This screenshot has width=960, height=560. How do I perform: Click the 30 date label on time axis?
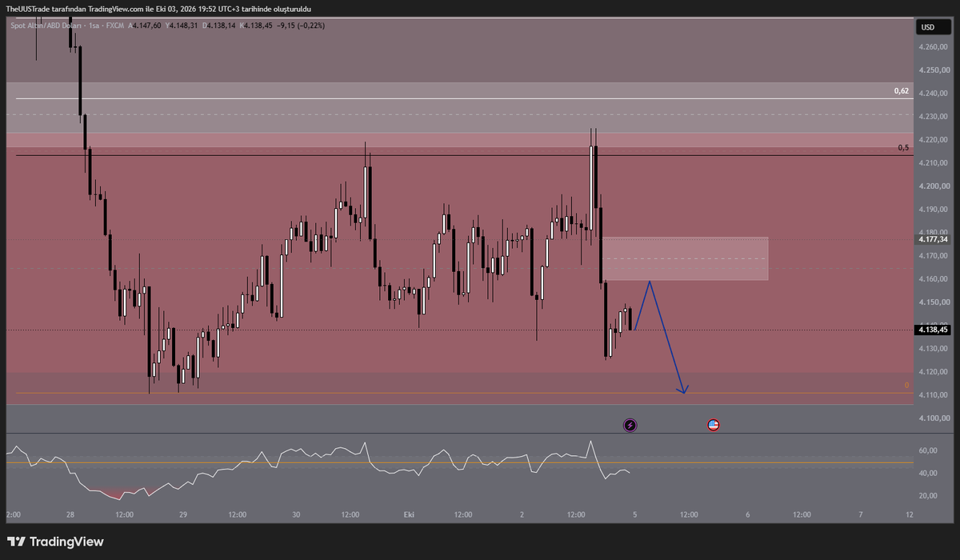pos(296,515)
